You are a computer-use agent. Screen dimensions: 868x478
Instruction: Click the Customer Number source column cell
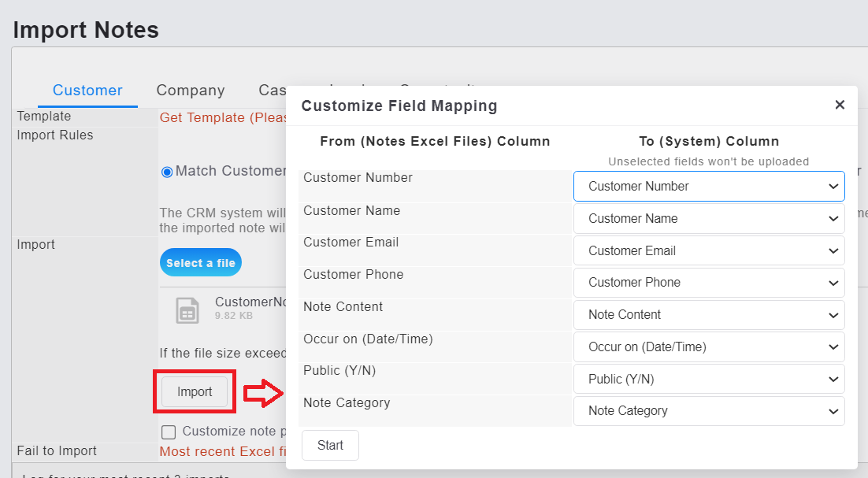(x=435, y=186)
